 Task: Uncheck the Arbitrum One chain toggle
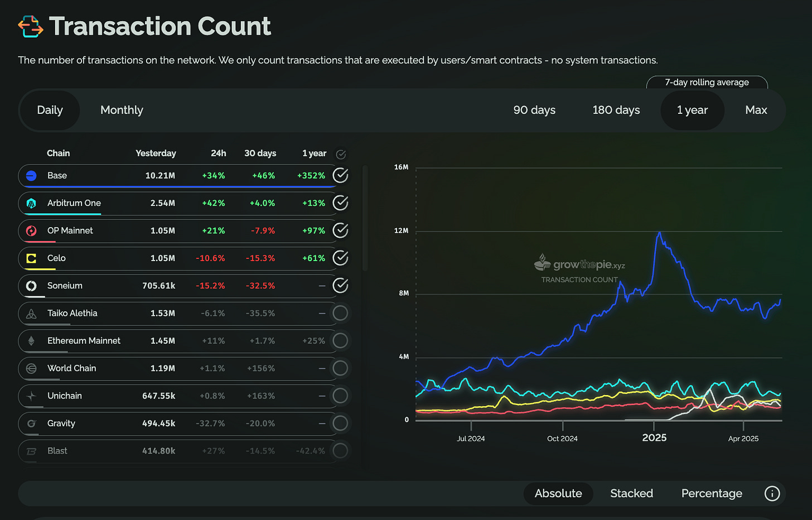[x=340, y=203]
